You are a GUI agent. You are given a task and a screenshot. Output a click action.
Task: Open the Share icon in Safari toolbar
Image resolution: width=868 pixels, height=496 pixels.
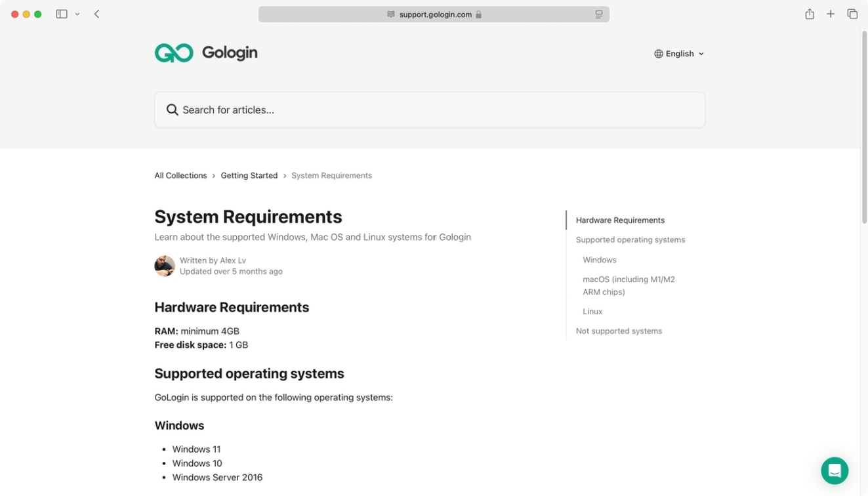[810, 14]
